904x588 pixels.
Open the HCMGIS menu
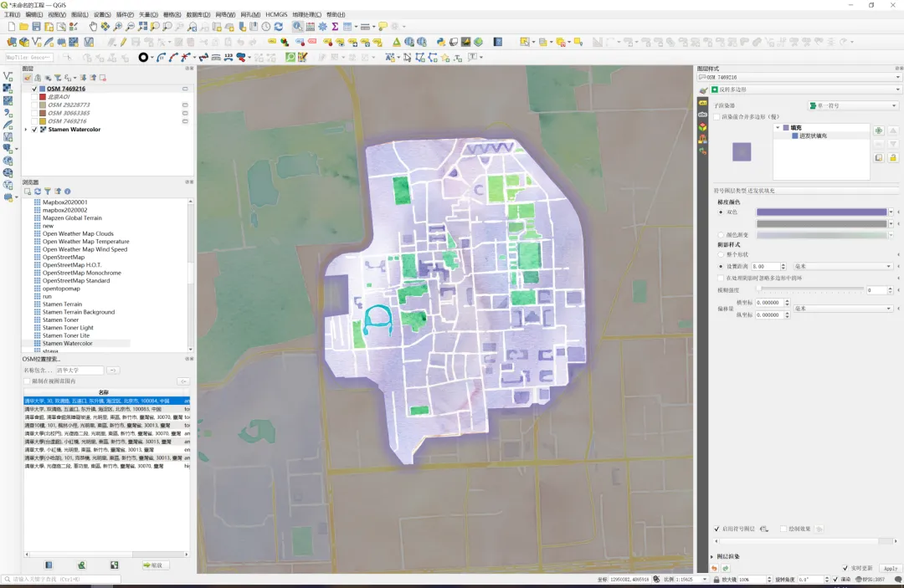tap(276, 15)
